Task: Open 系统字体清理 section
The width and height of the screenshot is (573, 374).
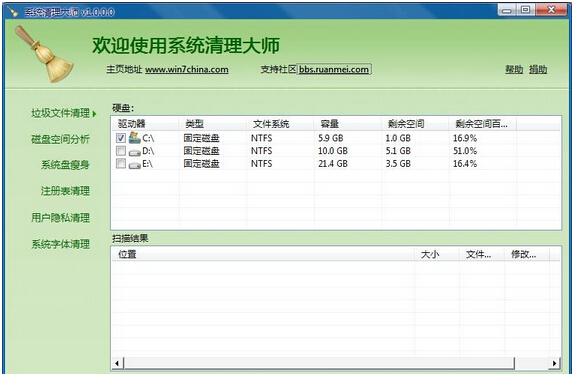Action: (x=60, y=244)
